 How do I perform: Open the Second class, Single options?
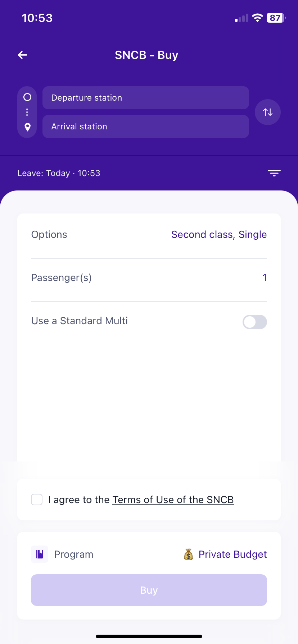pos(219,235)
